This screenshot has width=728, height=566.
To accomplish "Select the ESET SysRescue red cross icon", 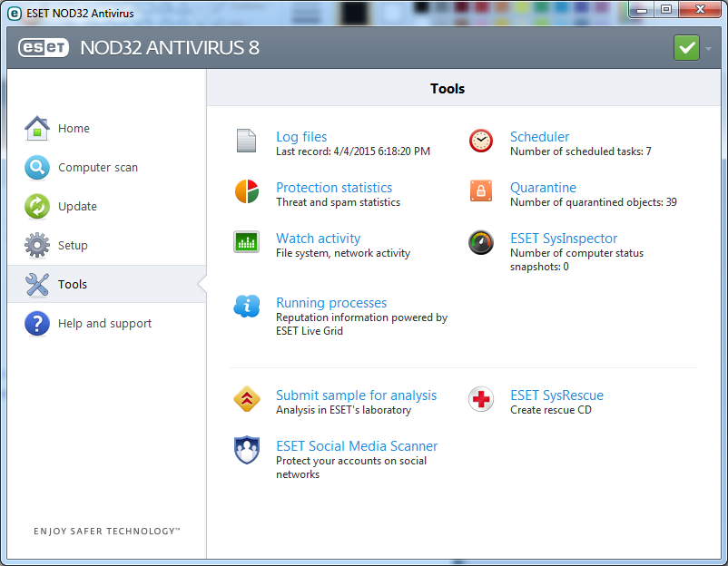I will [x=480, y=399].
